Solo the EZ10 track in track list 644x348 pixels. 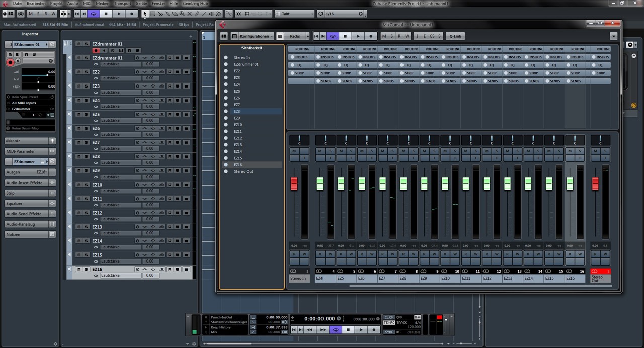[x=86, y=185]
